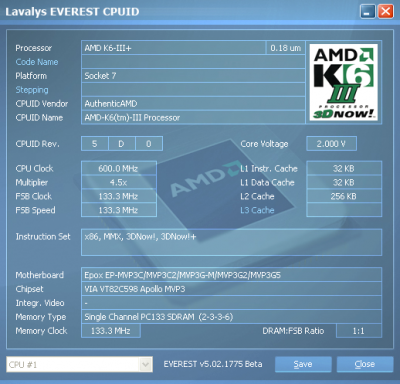Click the Integr. Video value field
Screen dimensions: 400x384
[x=231, y=303]
